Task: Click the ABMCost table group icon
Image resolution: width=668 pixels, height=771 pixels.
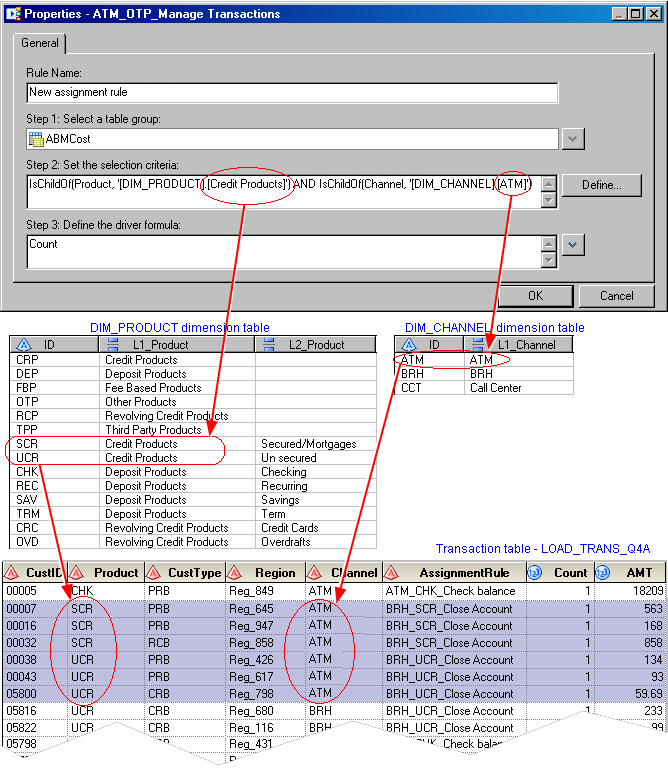Action: point(37,140)
